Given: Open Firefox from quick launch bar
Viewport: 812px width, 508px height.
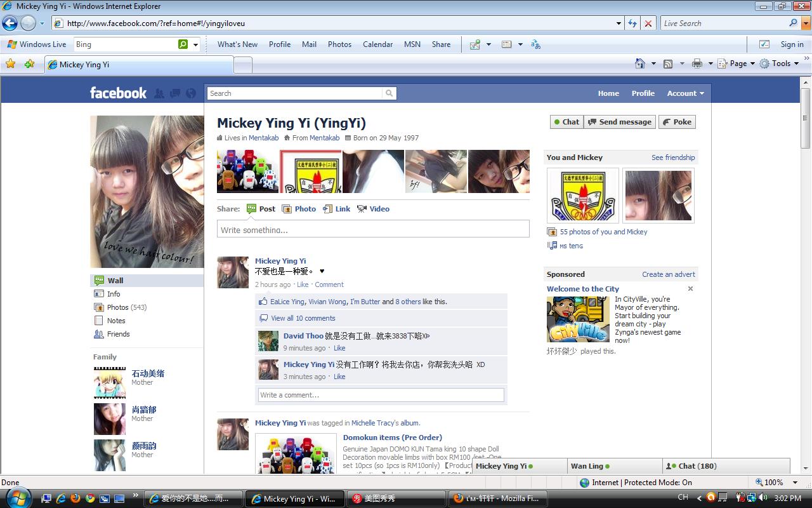Looking at the screenshot, I should point(75,498).
